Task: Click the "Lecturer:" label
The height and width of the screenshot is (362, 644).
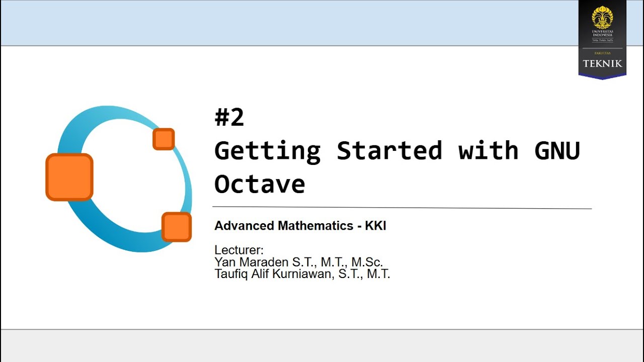Action: pyautogui.click(x=239, y=250)
